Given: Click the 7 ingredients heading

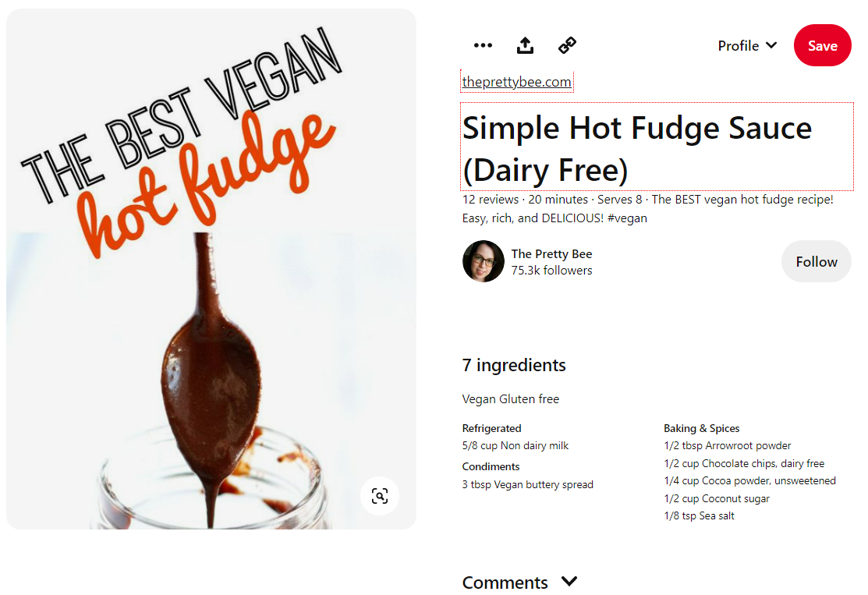Looking at the screenshot, I should point(514,365).
